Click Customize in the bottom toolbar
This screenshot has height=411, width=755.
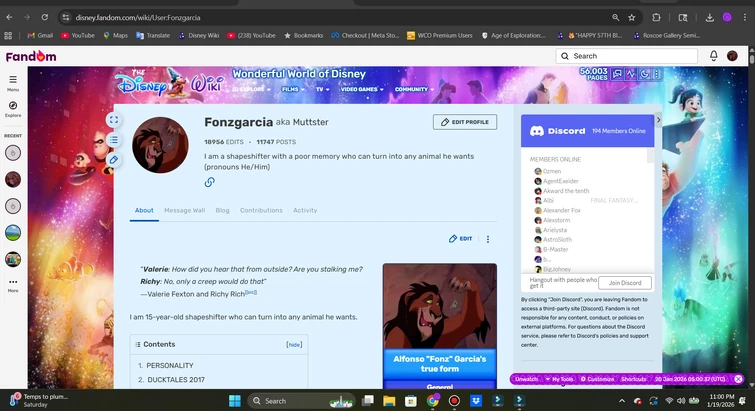597,379
